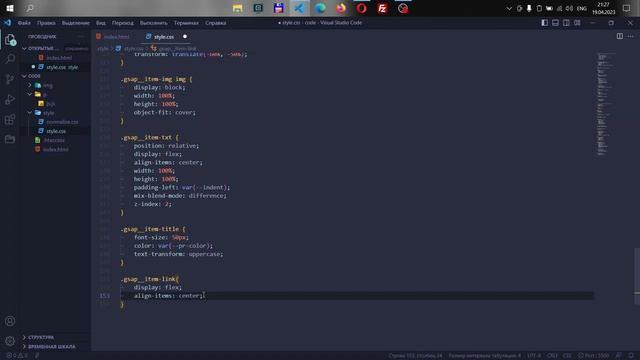640x360 pixels.
Task: Open the Accounts icon in activity bar
Action: 10,321
